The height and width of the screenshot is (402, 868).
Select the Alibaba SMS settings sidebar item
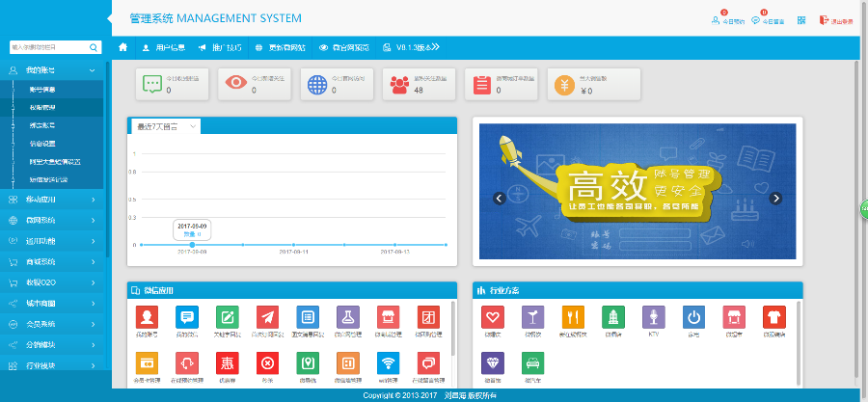pos(57,162)
